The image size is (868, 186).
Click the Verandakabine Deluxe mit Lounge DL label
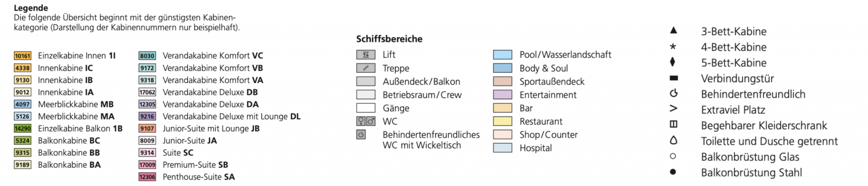point(232,117)
